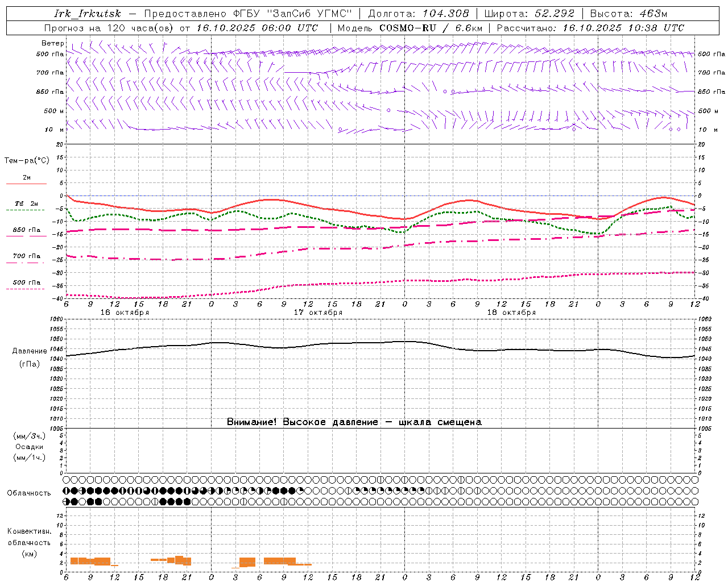This screenshot has height=582, width=728.
Task: Click the "16 октября" date label
Action: click(125, 313)
